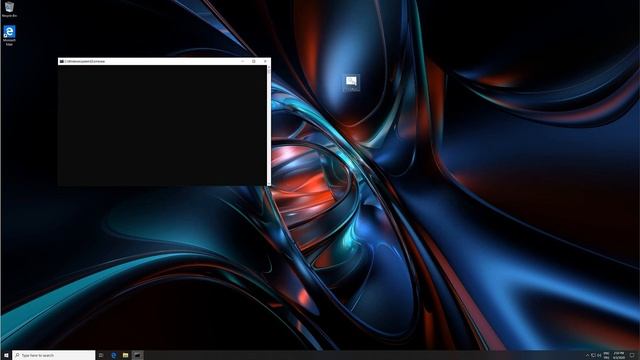Select the desktop icon in the wallpaper center
The image size is (640, 360).
[351, 82]
